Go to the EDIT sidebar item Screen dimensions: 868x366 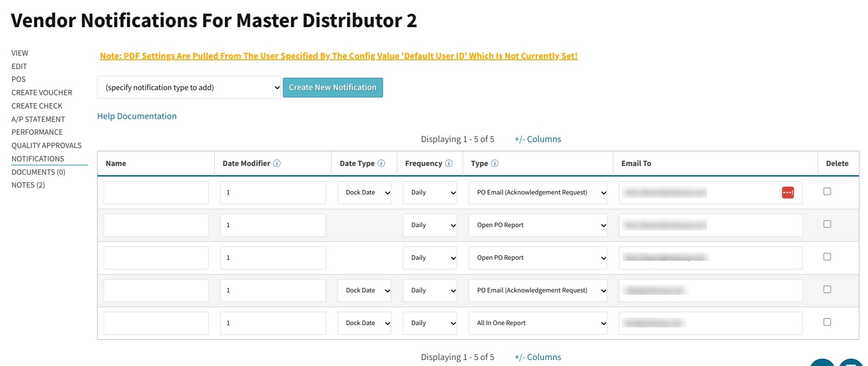click(x=19, y=66)
